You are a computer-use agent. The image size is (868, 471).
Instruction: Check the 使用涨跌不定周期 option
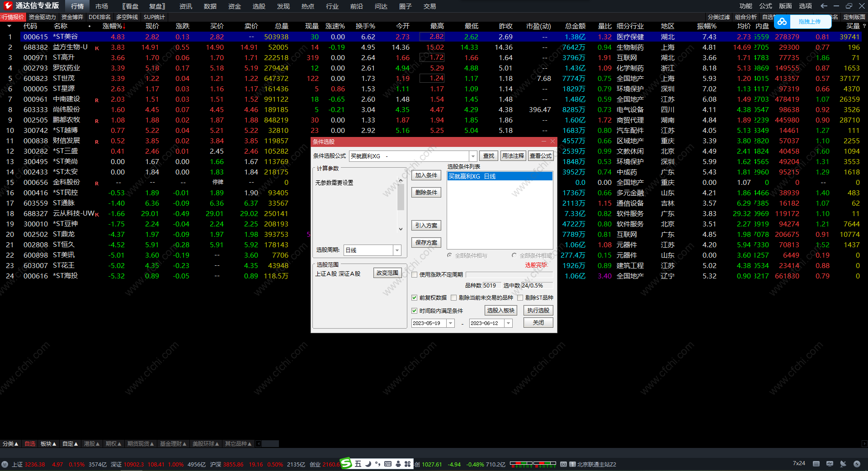pyautogui.click(x=414, y=275)
